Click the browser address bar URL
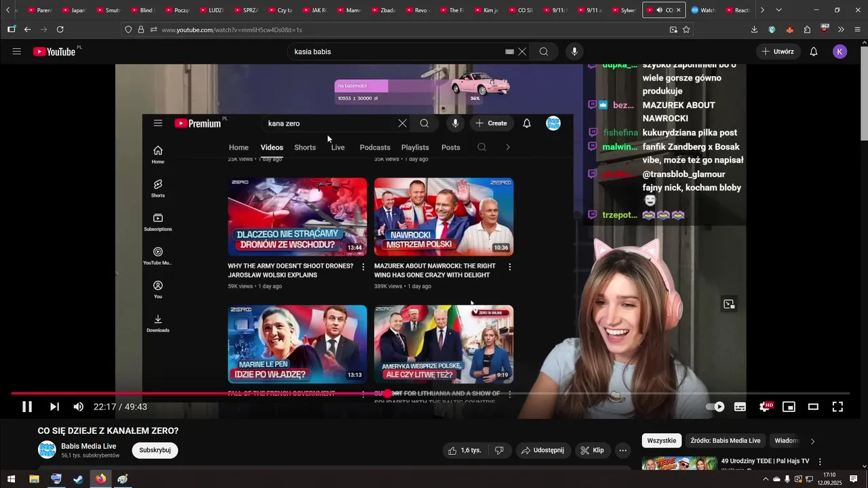Image resolution: width=868 pixels, height=488 pixels. pyautogui.click(x=232, y=30)
